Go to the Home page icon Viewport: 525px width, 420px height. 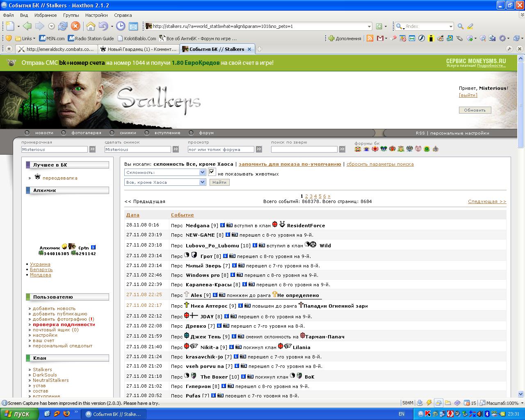91,26
